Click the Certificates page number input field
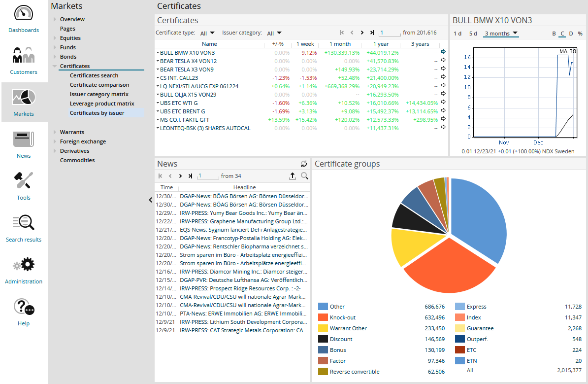This screenshot has width=588, height=384. pos(390,33)
